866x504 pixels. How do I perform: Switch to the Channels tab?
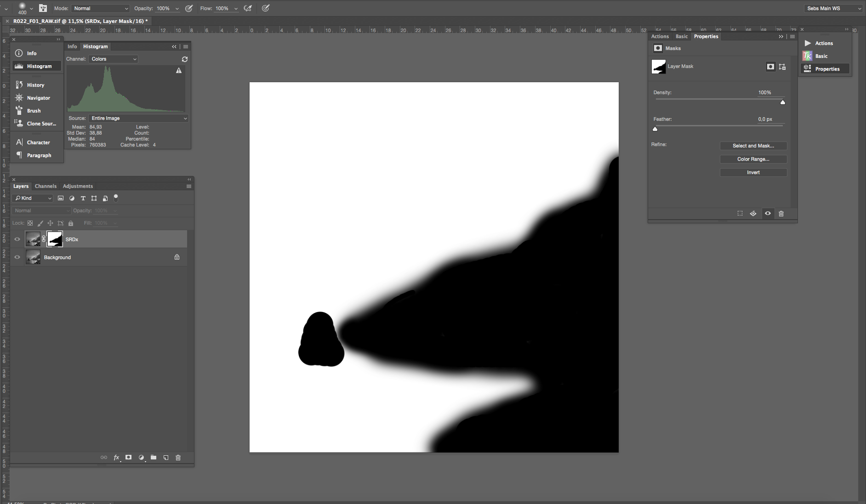point(46,187)
